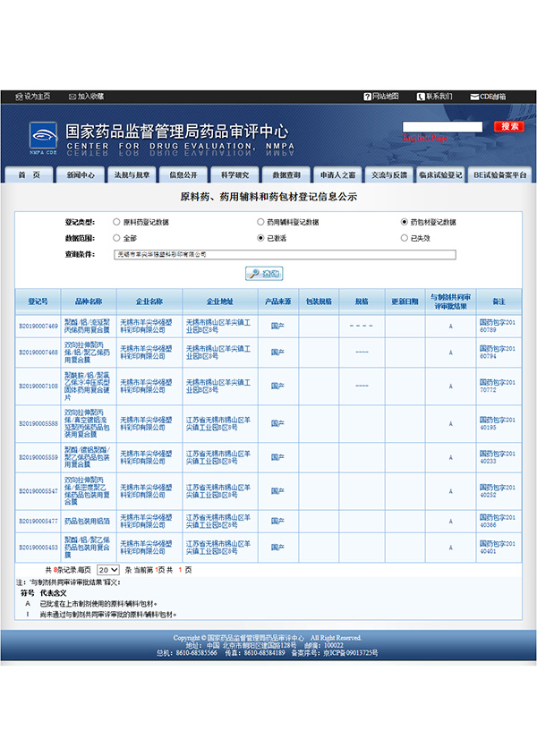
Task: Click remark 国药包字20170772
Action: pos(498,386)
